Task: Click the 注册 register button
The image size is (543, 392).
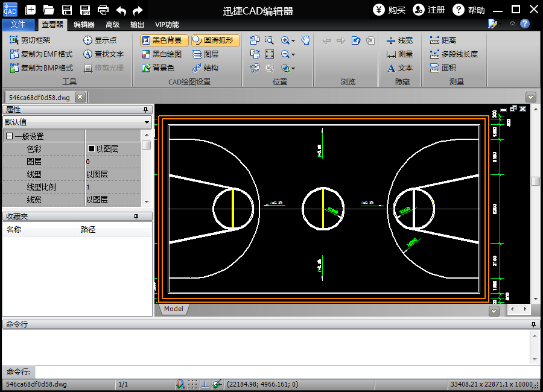Action: [429, 10]
